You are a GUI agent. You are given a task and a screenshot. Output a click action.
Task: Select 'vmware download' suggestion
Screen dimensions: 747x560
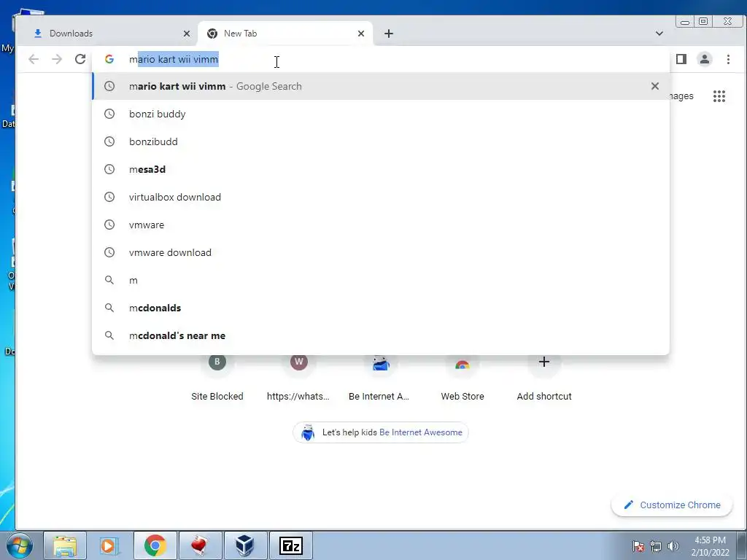point(381,252)
